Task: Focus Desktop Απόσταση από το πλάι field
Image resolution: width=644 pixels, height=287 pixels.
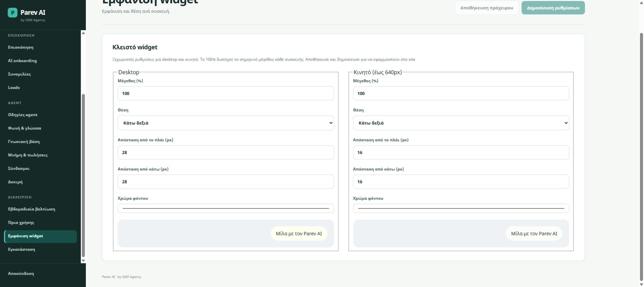Action: [x=226, y=153]
